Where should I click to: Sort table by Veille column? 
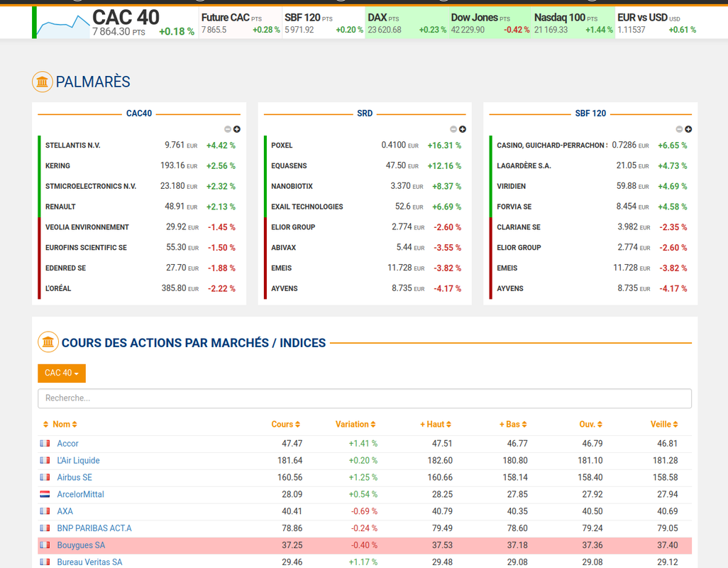(664, 424)
